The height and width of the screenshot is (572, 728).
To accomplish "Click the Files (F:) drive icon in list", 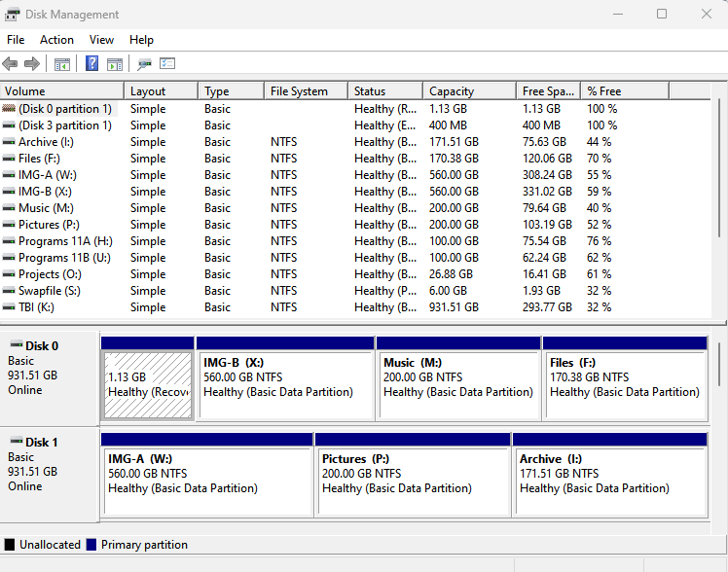I will pos(9,159).
